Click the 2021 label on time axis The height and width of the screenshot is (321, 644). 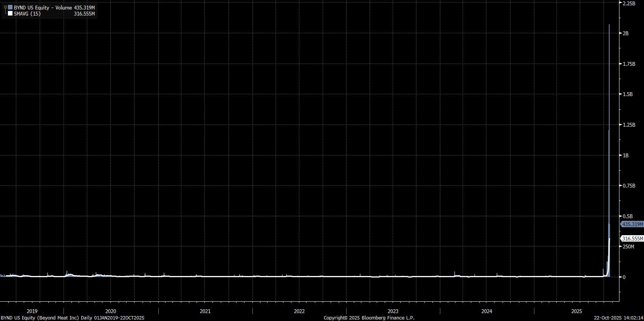coord(205,311)
